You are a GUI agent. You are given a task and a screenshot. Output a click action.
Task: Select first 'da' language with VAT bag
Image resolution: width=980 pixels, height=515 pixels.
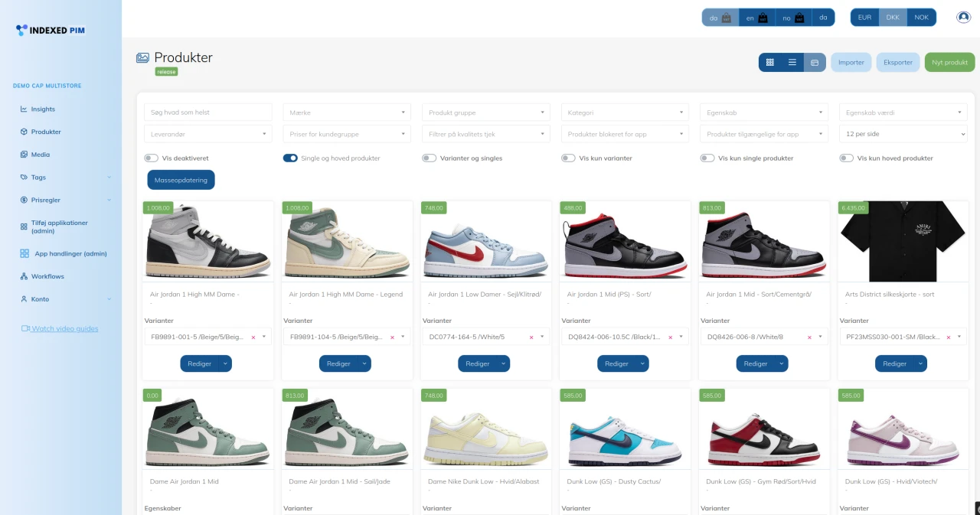720,18
